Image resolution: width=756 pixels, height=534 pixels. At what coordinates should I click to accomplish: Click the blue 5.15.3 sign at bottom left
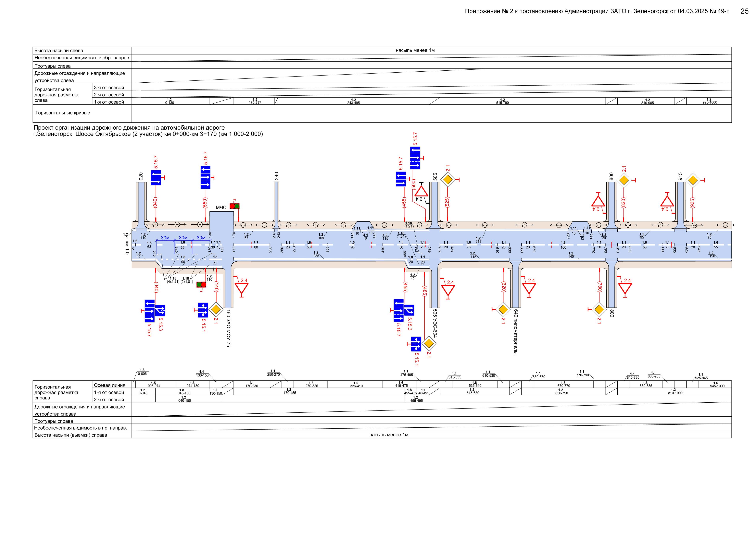(160, 310)
